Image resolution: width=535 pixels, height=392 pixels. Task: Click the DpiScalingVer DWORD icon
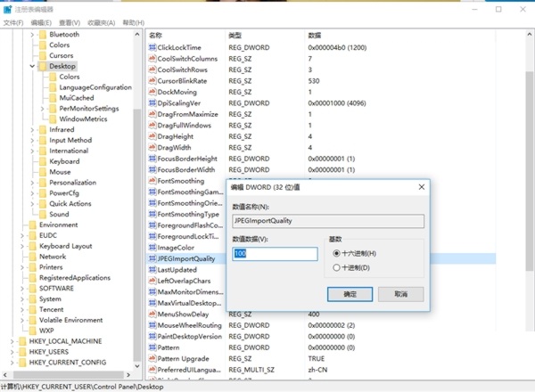click(x=152, y=103)
